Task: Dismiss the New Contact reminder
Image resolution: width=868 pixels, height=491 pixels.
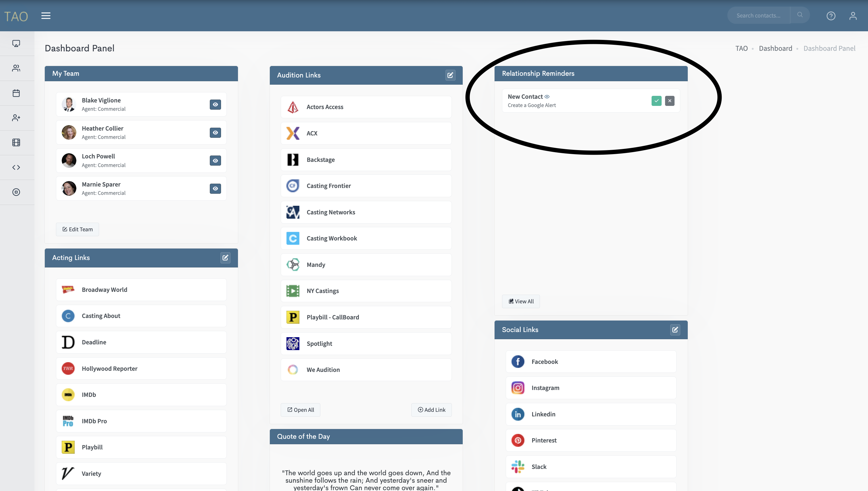Action: click(x=669, y=101)
